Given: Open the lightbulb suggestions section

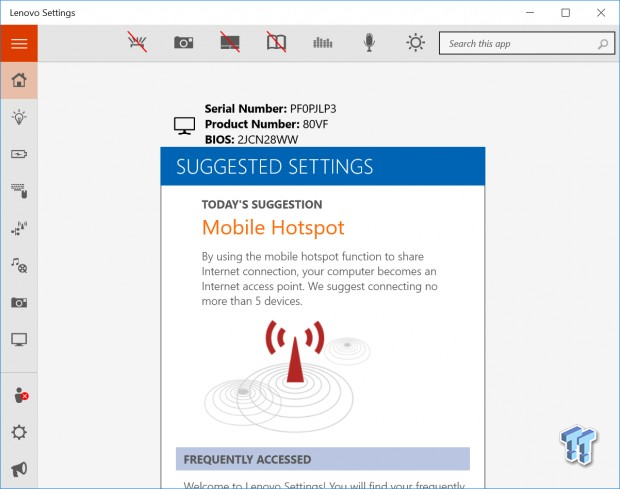Looking at the screenshot, I should (19, 117).
